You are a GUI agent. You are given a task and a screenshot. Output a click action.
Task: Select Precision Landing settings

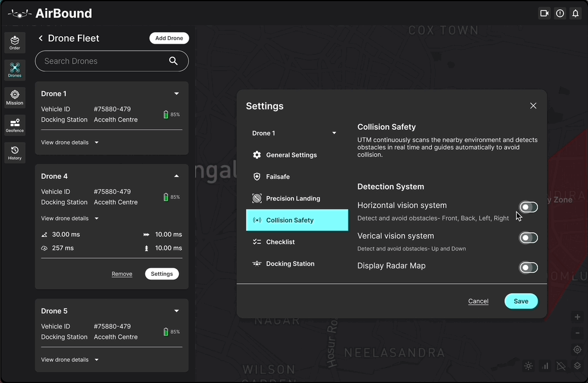click(x=297, y=198)
